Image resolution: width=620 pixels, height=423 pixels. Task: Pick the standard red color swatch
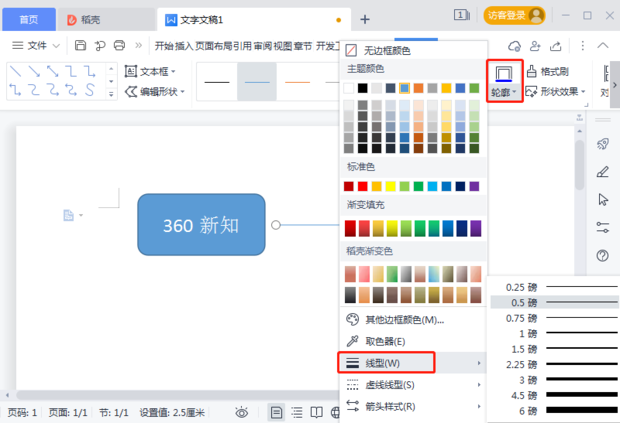click(362, 186)
